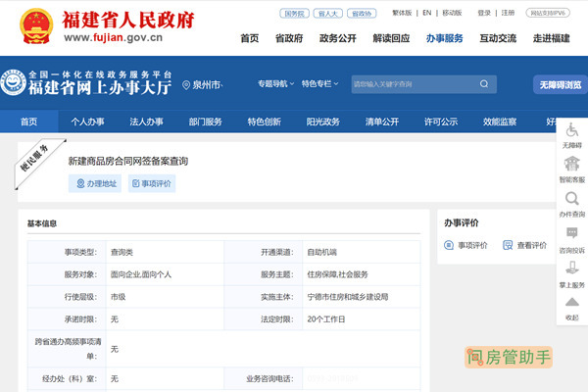Select the 阳光政务 tab
This screenshot has height=392, width=588.
(322, 122)
